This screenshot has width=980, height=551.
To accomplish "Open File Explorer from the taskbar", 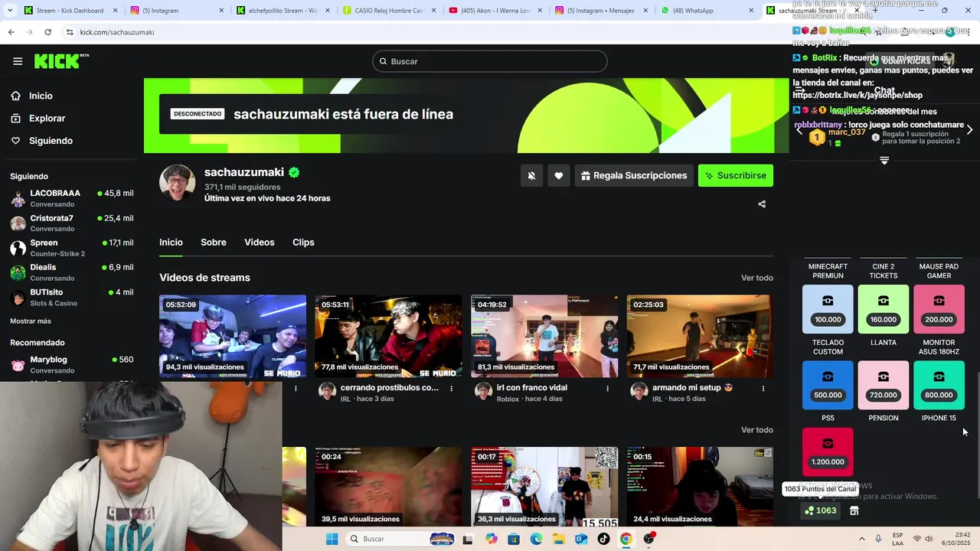I will tap(559, 539).
